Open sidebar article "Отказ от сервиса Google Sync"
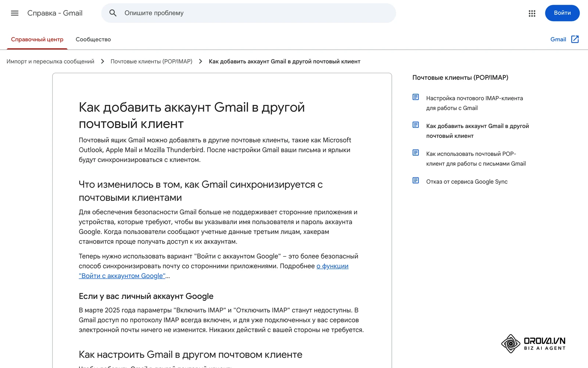The width and height of the screenshot is (588, 368). (x=467, y=182)
